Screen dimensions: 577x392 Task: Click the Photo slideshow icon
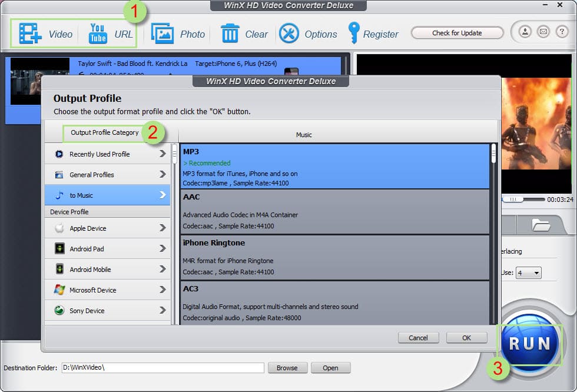click(x=163, y=34)
